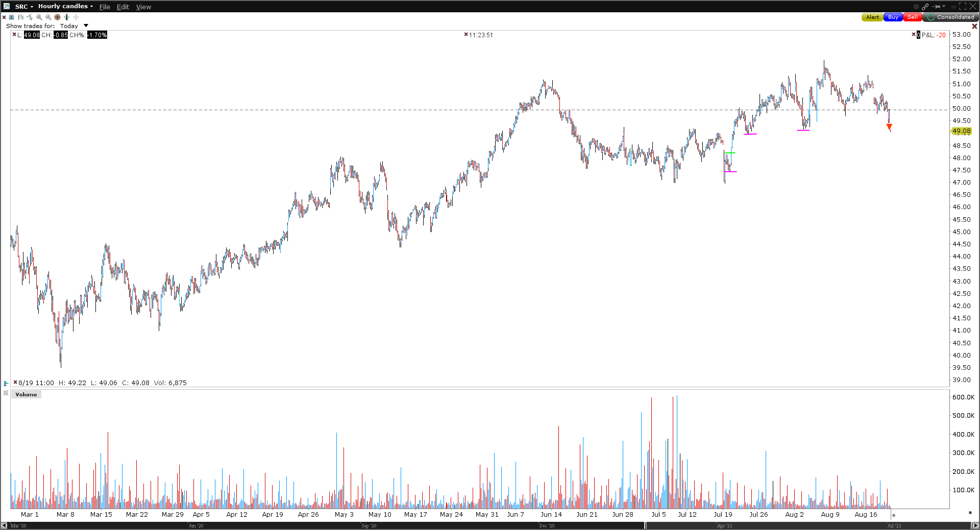Click the blue chart scale icon at left
Screen dimensions: 980x530
(6, 383)
